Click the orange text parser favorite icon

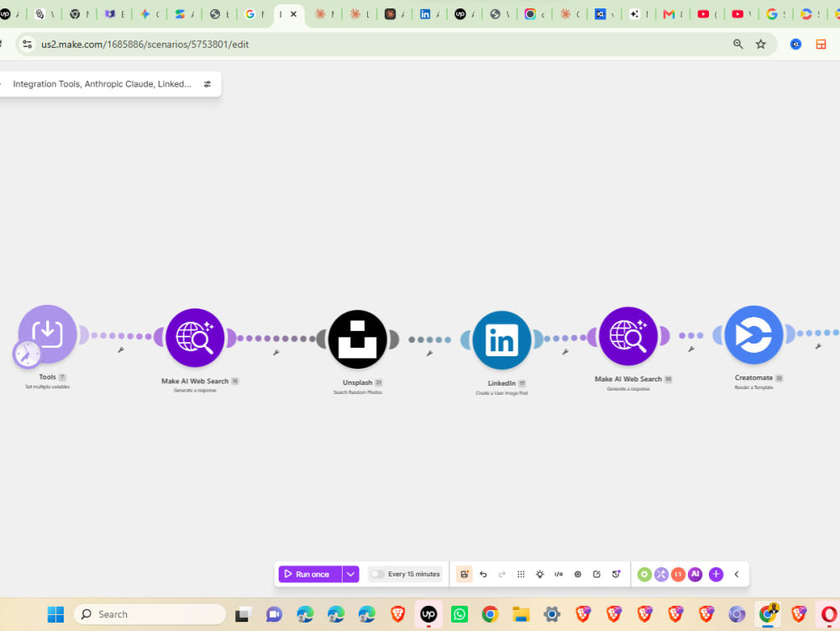click(678, 574)
